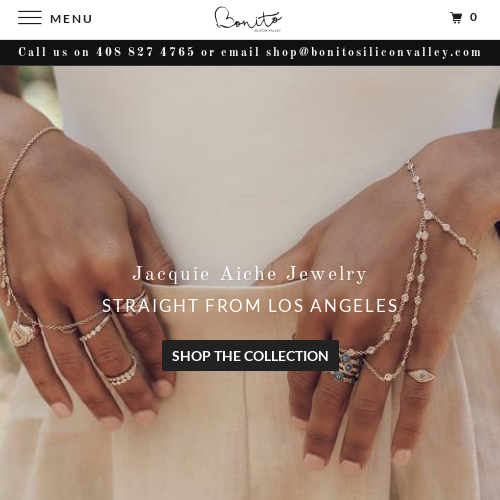Click the Bonito script logo

248,18
